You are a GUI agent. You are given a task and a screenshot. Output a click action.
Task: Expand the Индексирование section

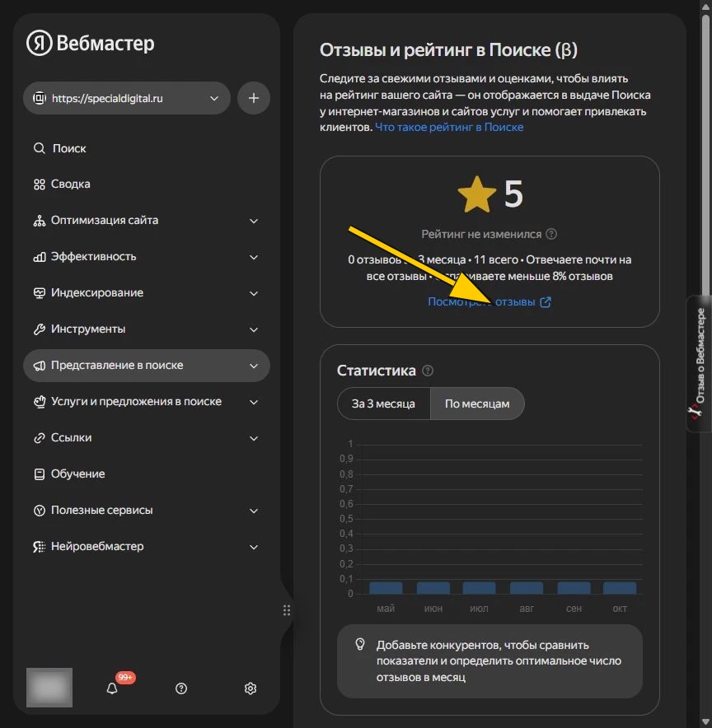(254, 293)
